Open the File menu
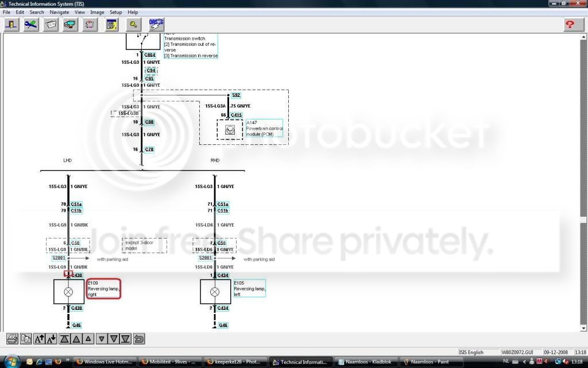The image size is (588, 368). [7, 12]
